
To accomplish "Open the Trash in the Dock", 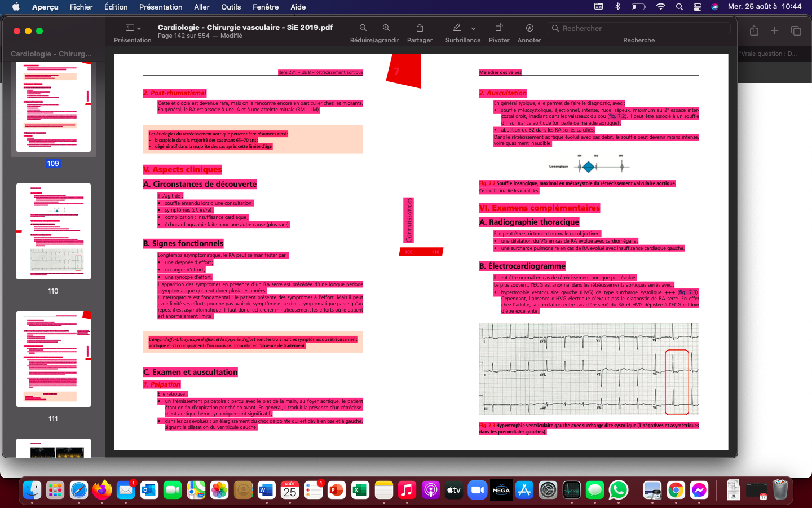I will [780, 490].
